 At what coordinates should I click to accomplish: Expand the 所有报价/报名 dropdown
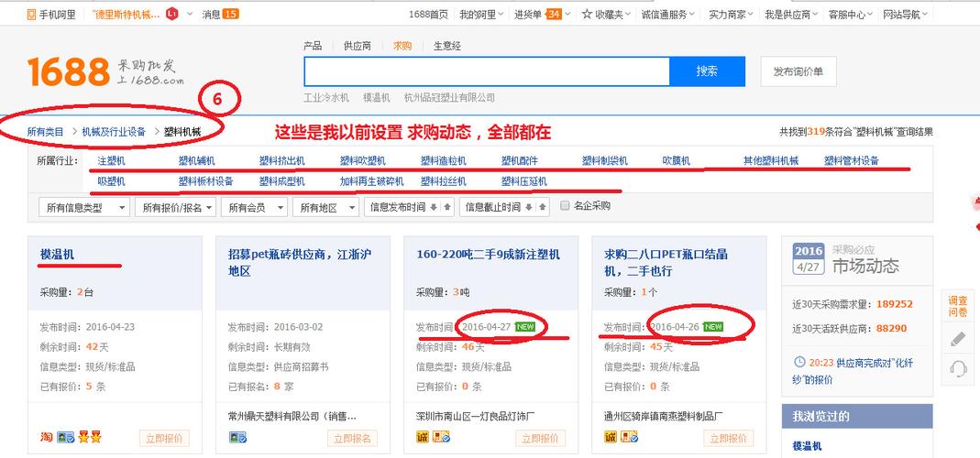(176, 207)
